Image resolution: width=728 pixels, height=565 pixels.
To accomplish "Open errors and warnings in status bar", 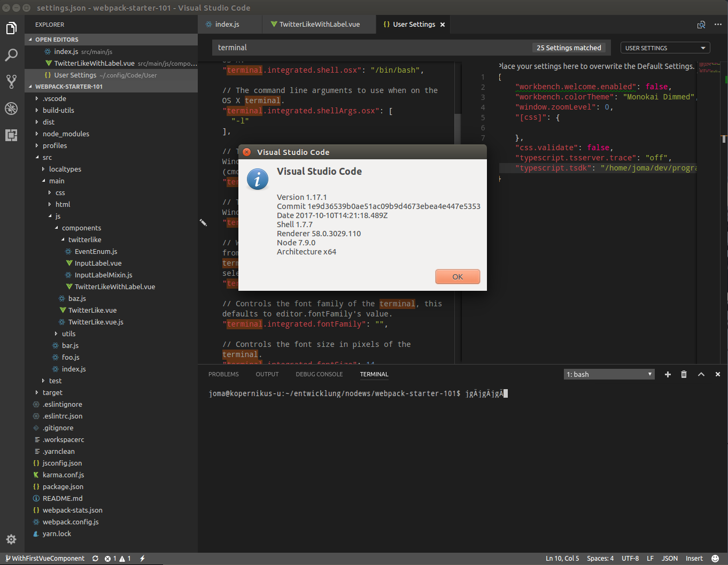I will point(118,559).
